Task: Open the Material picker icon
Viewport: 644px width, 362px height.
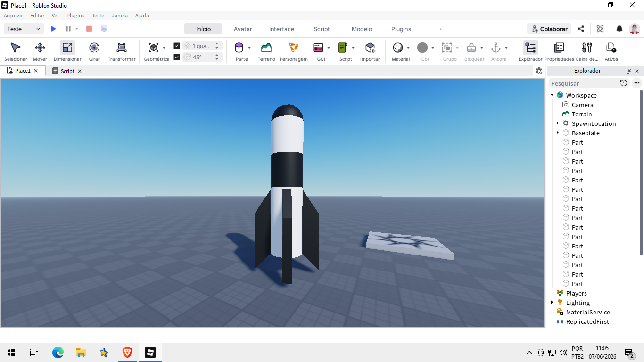Action: tap(398, 48)
